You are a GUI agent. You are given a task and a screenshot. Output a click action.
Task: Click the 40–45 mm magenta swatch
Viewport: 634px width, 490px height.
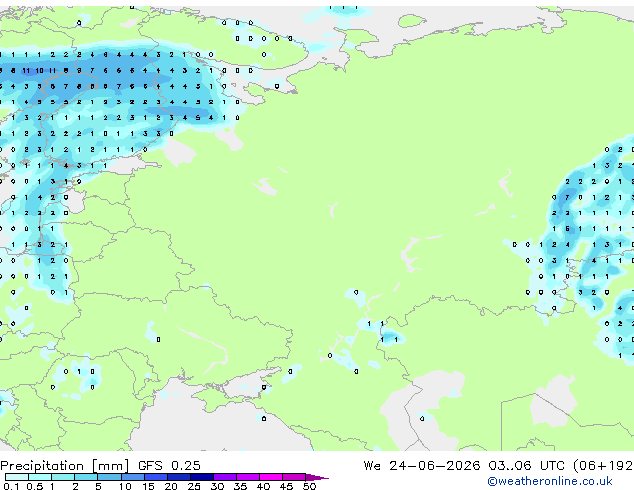click(x=271, y=477)
